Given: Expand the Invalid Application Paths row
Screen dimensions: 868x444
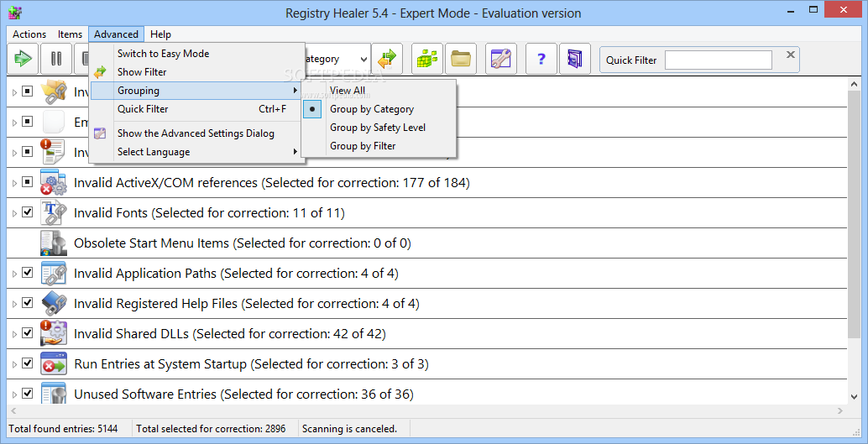Looking at the screenshot, I should coord(14,274).
